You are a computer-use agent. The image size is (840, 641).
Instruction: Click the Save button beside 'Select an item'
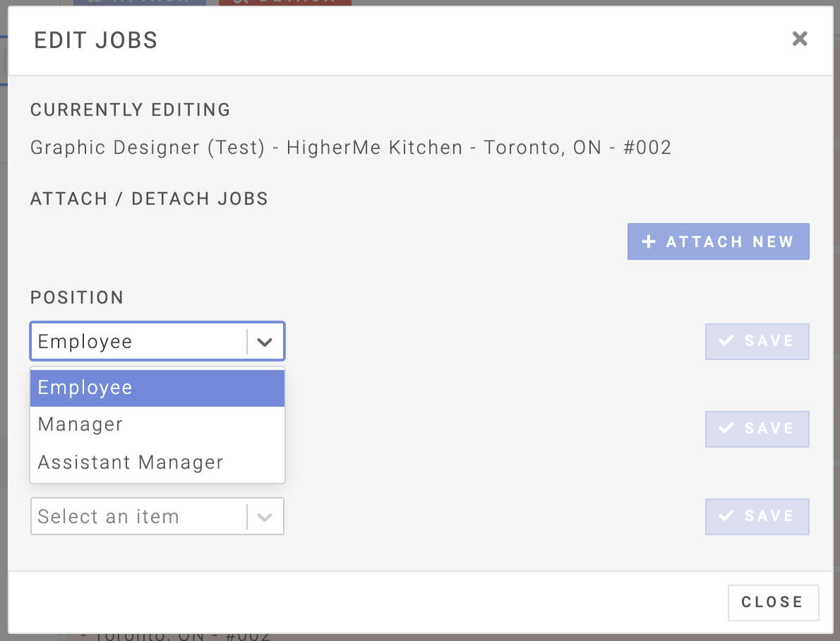(x=757, y=516)
